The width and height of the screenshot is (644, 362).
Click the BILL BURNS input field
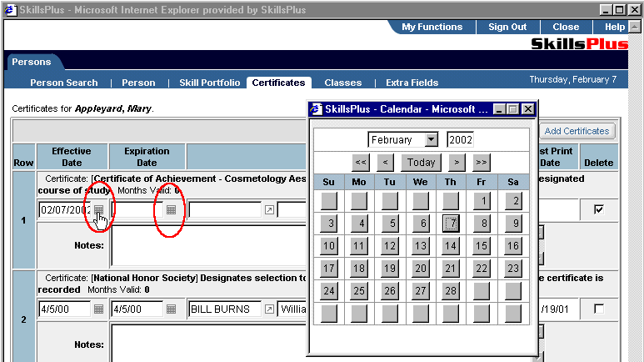[225, 309]
